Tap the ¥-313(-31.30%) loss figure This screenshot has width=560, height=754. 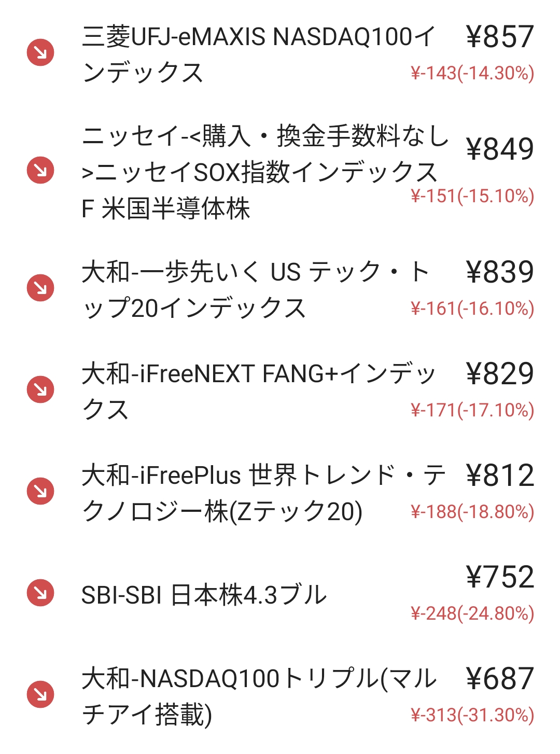coord(472,715)
